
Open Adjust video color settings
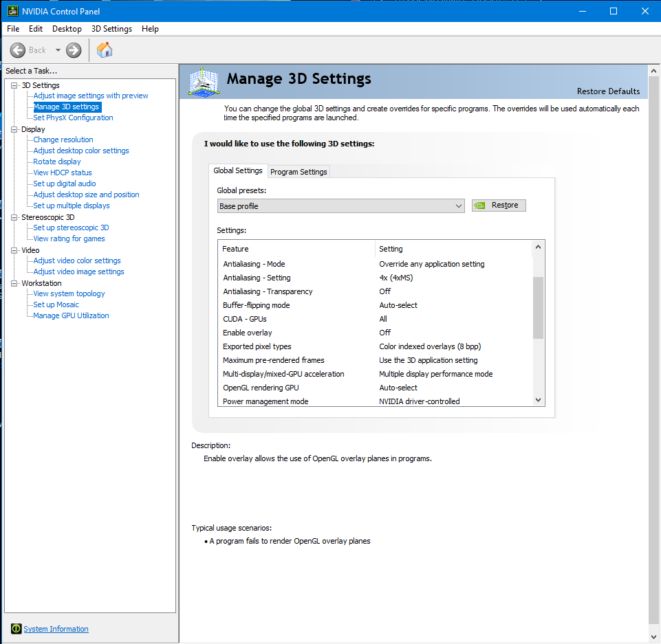77,260
